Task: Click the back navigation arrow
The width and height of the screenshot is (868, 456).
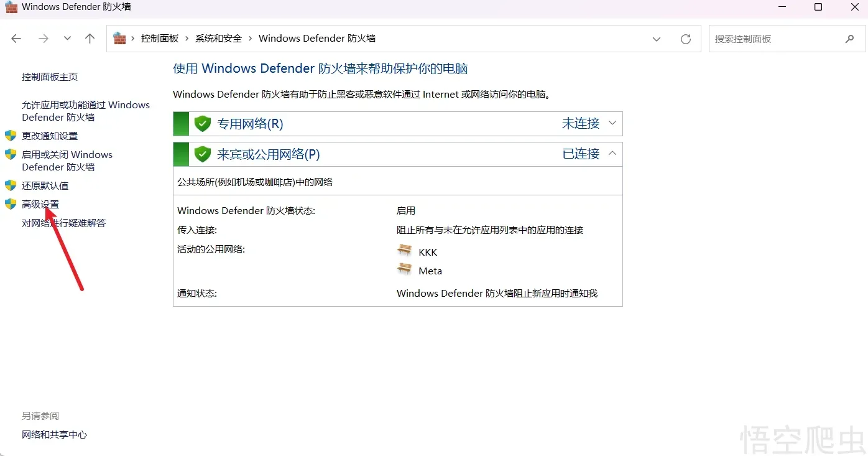Action: 16,39
